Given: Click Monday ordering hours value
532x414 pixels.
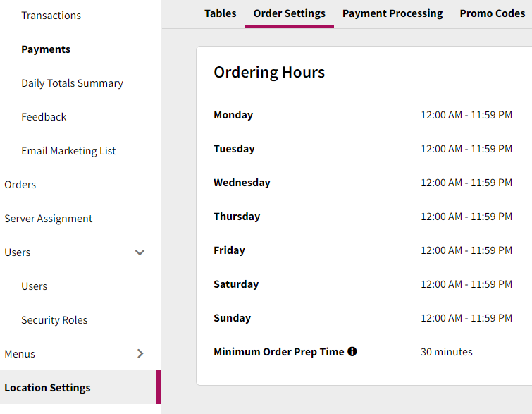Looking at the screenshot, I should pos(466,115).
